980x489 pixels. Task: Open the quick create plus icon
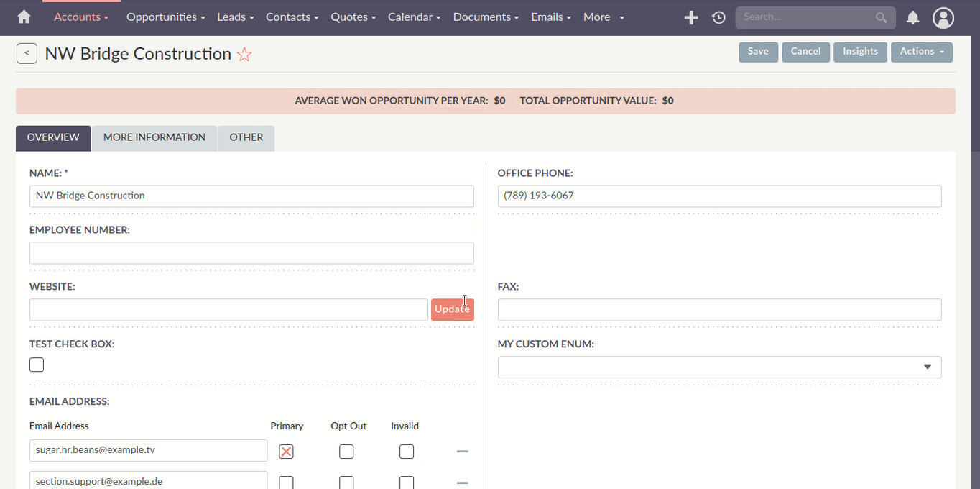690,17
